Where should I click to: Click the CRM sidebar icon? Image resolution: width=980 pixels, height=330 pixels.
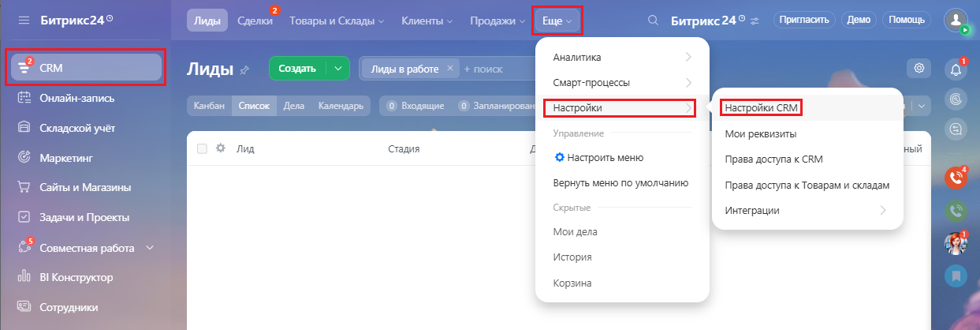[24, 68]
